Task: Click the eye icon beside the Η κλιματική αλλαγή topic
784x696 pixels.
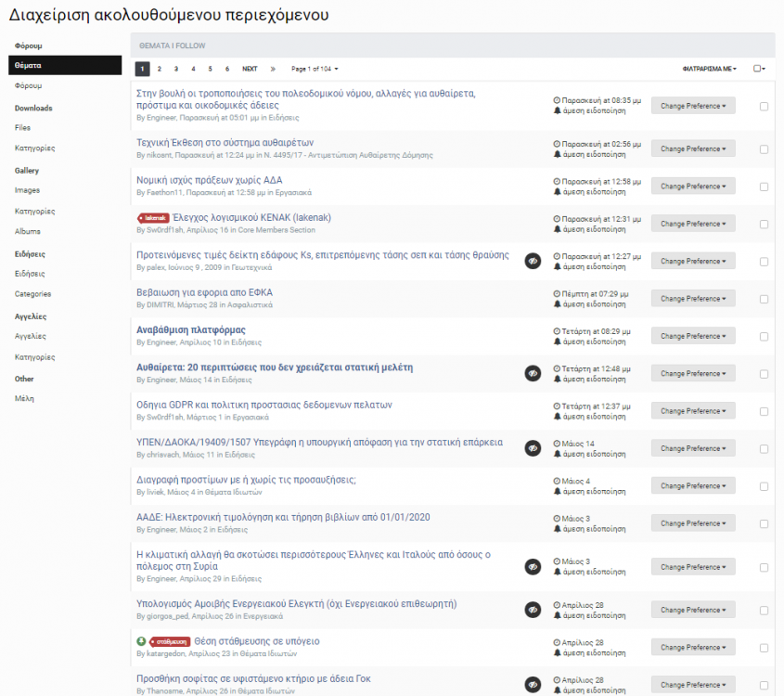Action: tap(533, 566)
